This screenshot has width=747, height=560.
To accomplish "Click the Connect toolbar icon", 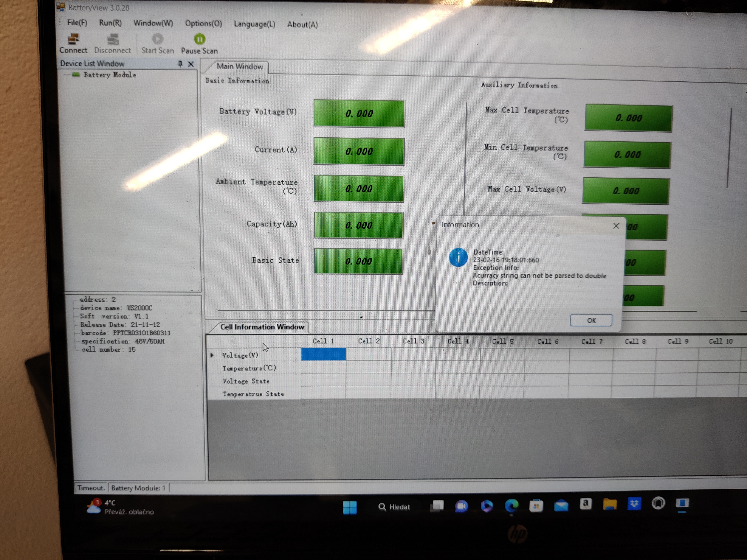I will tap(73, 40).
